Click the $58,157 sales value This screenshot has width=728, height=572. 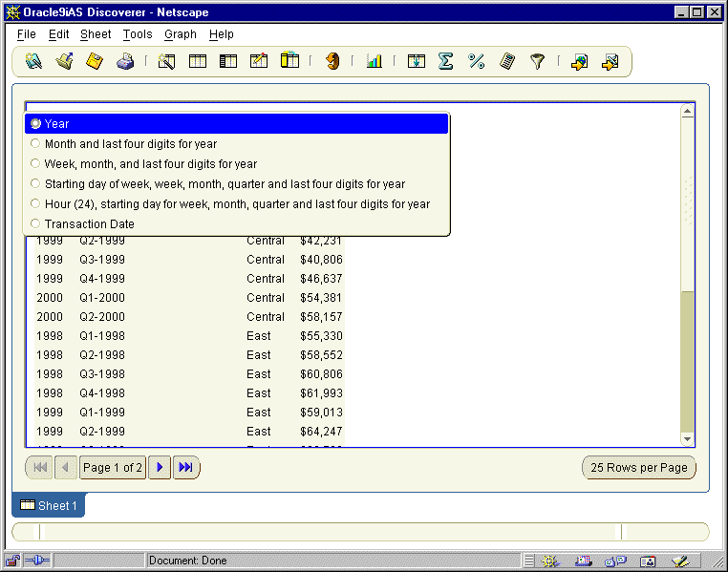pyautogui.click(x=321, y=316)
